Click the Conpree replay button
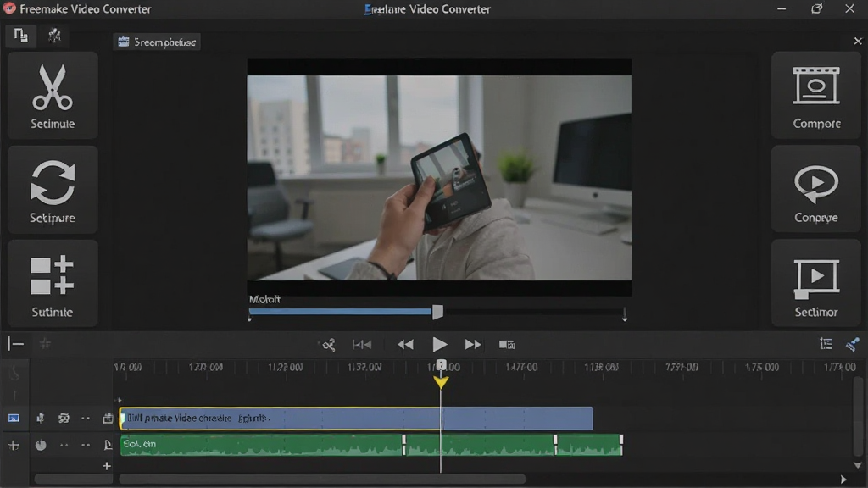The image size is (868, 488). click(816, 189)
